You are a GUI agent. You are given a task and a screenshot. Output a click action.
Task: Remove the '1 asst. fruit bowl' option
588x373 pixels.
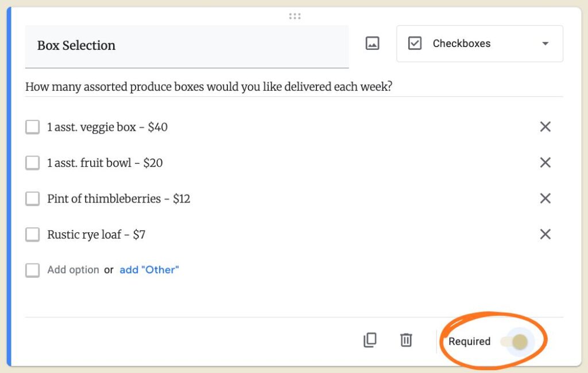coord(545,163)
